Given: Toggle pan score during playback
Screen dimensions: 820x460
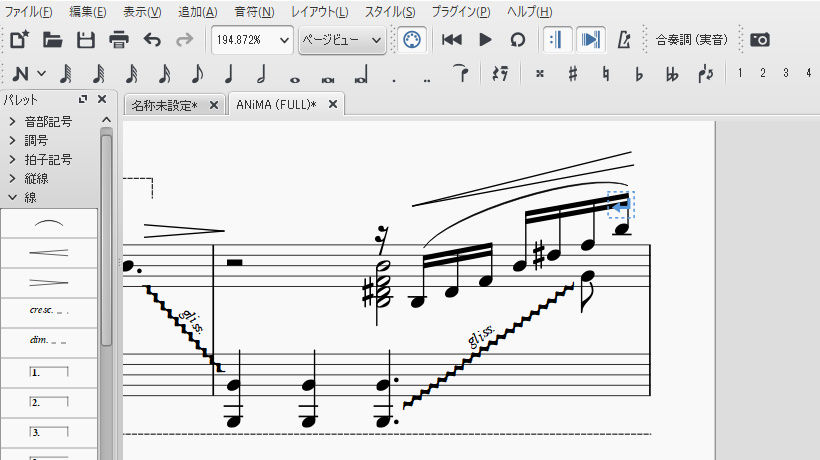Looking at the screenshot, I should 590,40.
